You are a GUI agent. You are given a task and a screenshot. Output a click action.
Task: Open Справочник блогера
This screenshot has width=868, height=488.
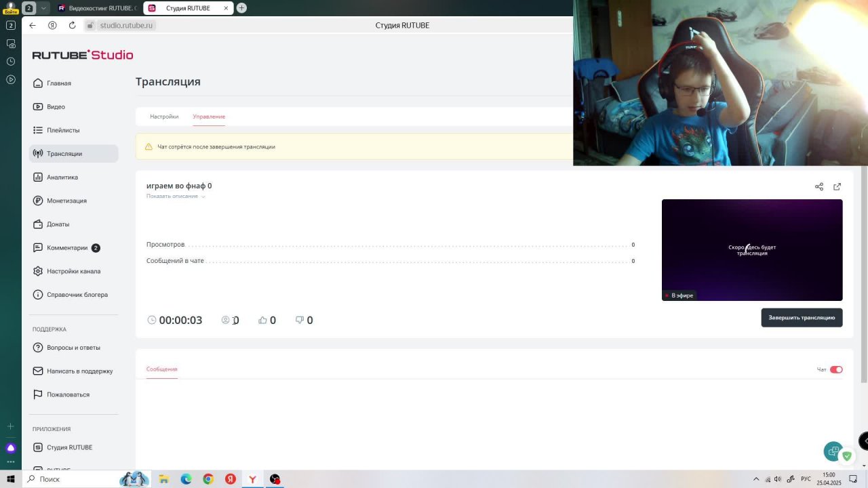(73, 295)
